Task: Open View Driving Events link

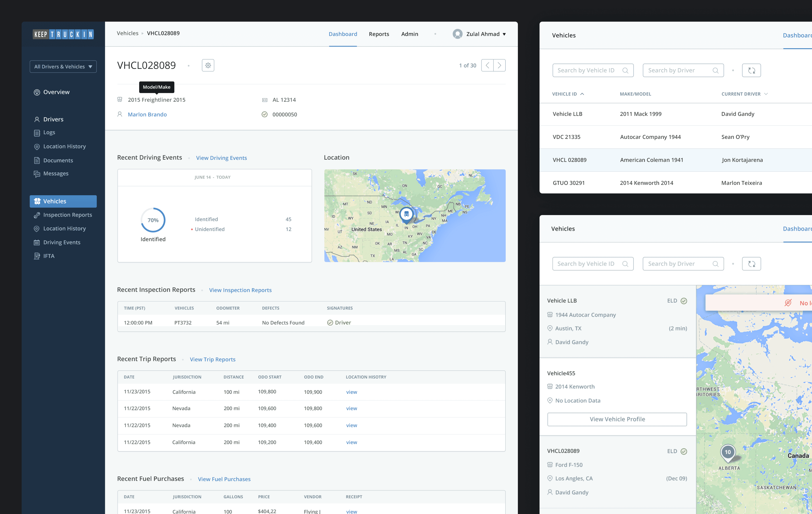Action: click(221, 158)
